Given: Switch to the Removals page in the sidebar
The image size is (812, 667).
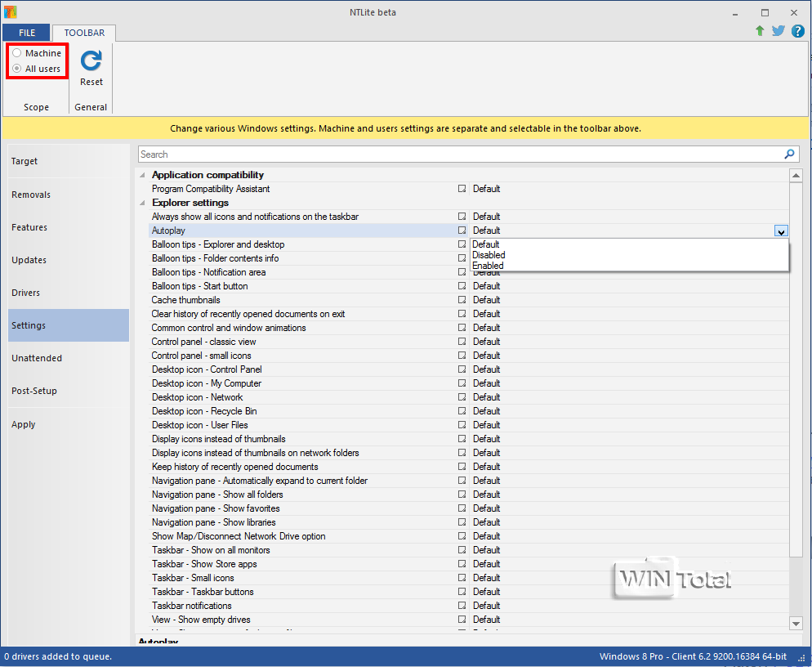Looking at the screenshot, I should click(31, 195).
